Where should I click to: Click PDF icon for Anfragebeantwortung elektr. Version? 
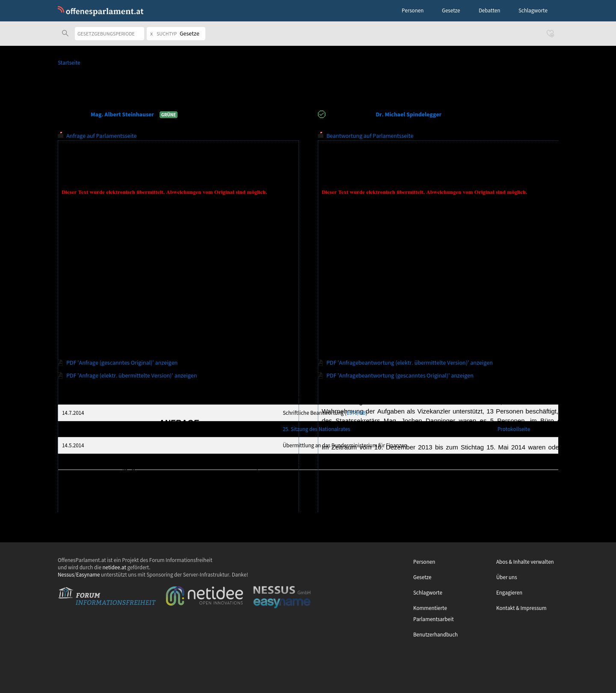320,363
